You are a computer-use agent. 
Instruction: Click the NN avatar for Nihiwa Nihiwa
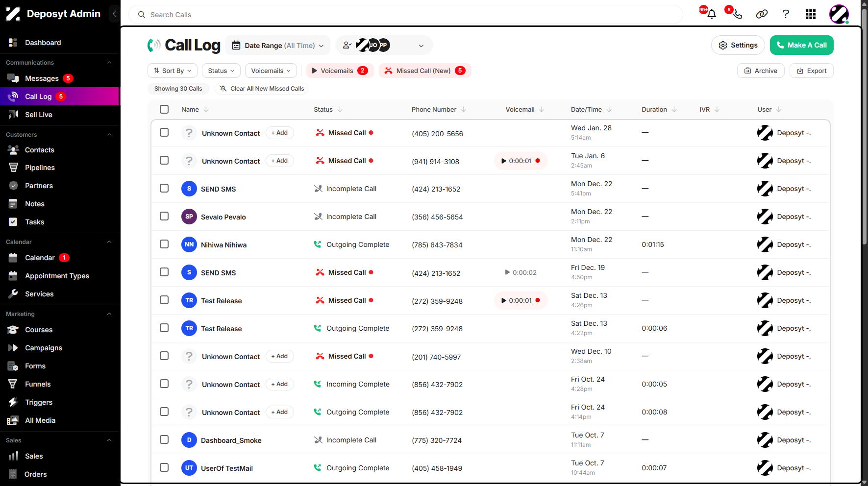[189, 244]
